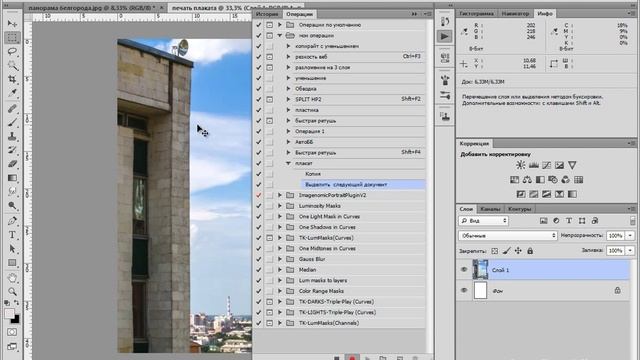Filter layers by type (T icon)
The width and height of the screenshot is (640, 360).
(569, 220)
